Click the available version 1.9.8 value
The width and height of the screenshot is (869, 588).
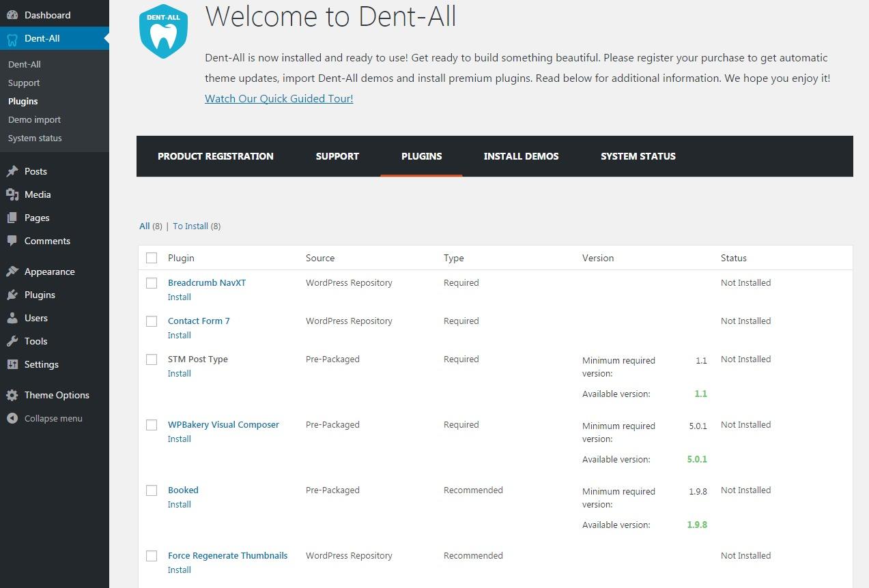click(697, 525)
